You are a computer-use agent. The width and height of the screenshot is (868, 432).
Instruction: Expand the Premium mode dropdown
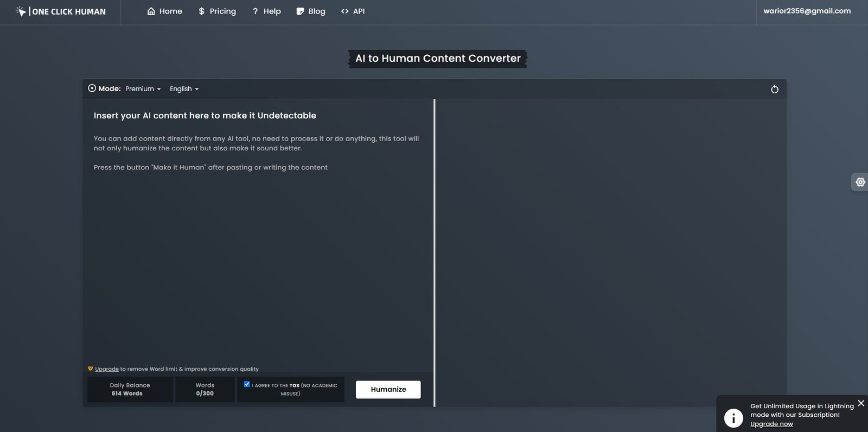(143, 89)
